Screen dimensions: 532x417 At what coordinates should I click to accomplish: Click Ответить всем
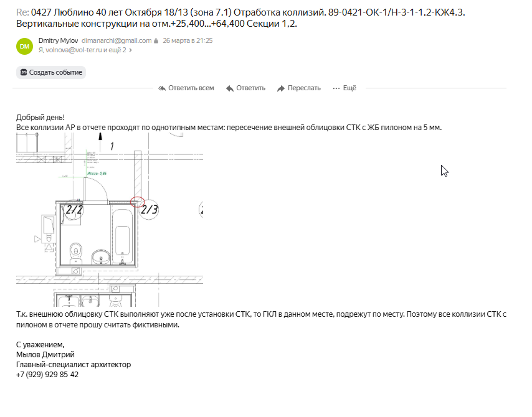(186, 88)
